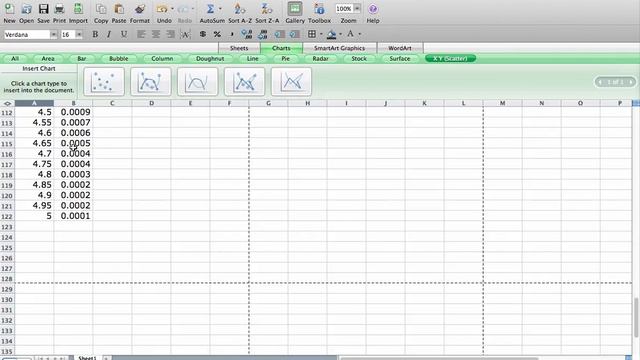Sort descending with Sort Z-A icon
640x360 pixels.
click(267, 9)
